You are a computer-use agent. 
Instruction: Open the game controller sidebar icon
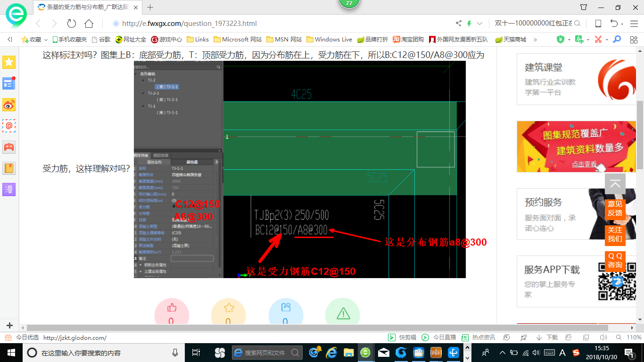tap(9, 147)
